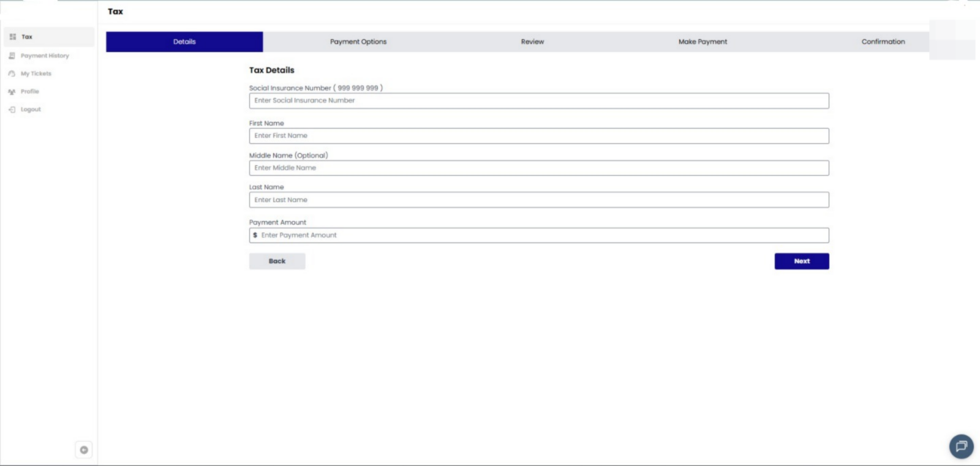Go to My Tickets label
This screenshot has width=980, height=466.
pyautogui.click(x=36, y=73)
